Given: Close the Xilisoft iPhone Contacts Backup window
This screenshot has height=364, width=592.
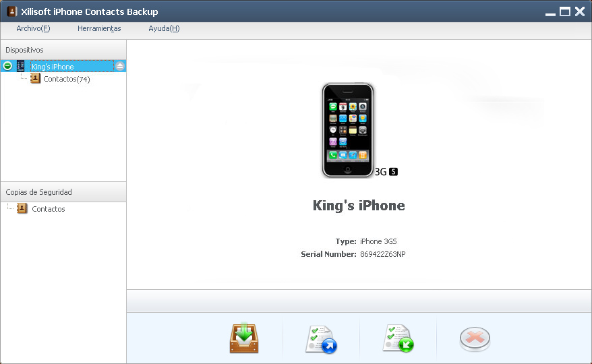Looking at the screenshot, I should point(580,11).
